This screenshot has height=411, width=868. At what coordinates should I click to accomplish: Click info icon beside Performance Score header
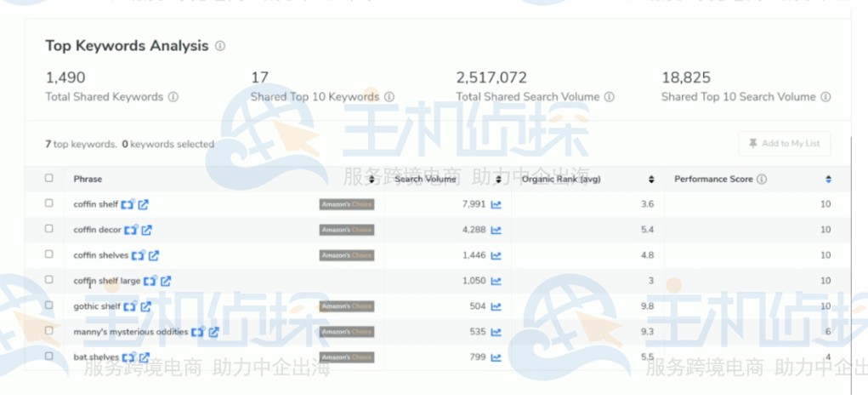[x=762, y=179]
